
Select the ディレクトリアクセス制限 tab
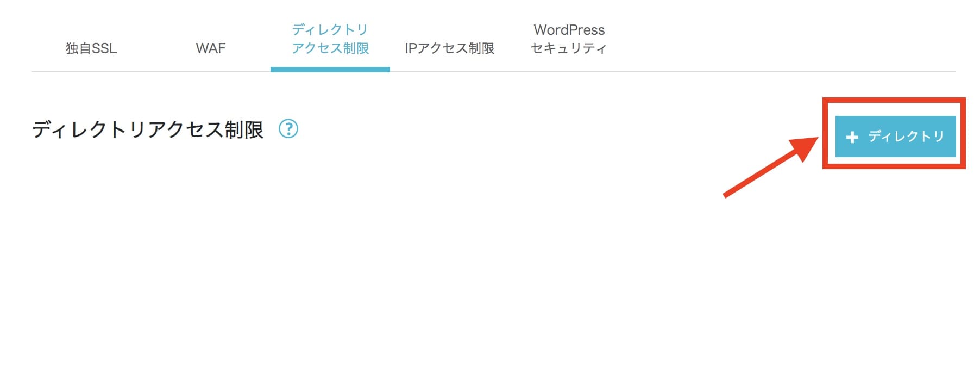330,39
